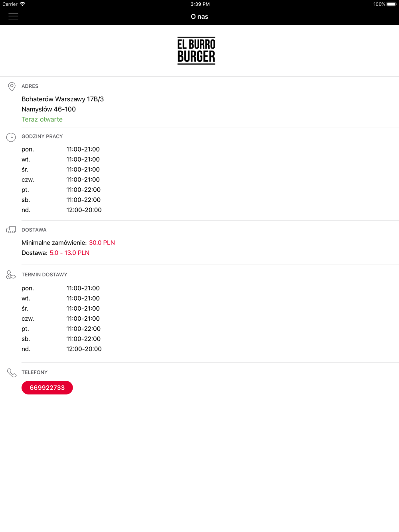Tap Sunday working hours 12:00-20:00 under Godziny pracy
Screen dimensions: 399x532
tap(84, 210)
